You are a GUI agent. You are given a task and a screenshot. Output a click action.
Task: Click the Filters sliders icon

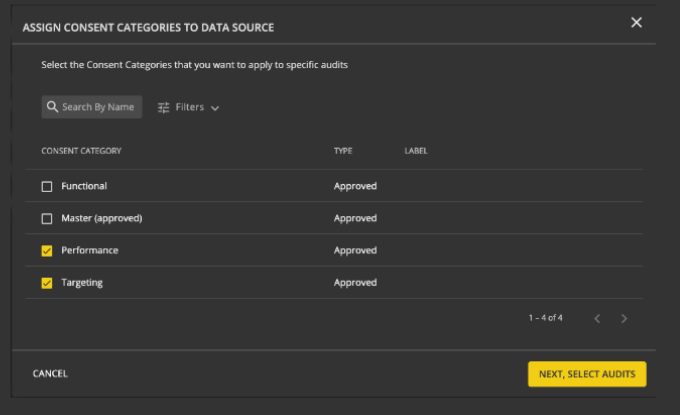[x=164, y=107]
